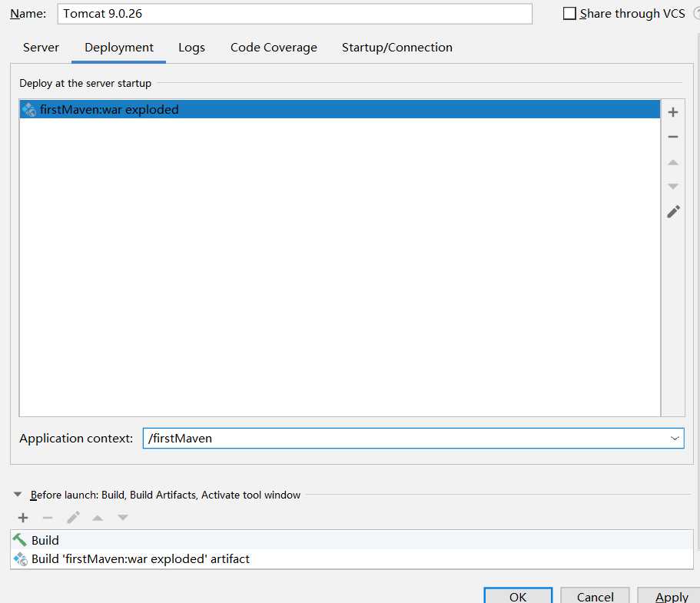Click the Application context field /firstMaven
The height and width of the screenshot is (603, 700).
click(413, 439)
